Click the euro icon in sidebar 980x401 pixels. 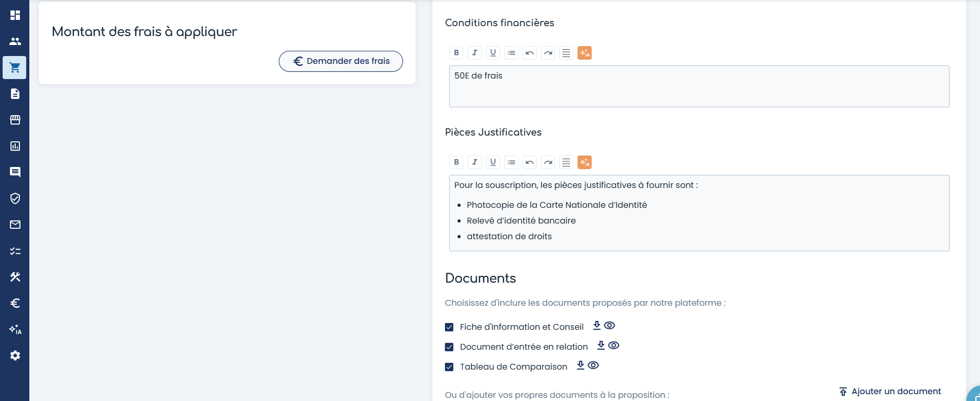pos(15,303)
